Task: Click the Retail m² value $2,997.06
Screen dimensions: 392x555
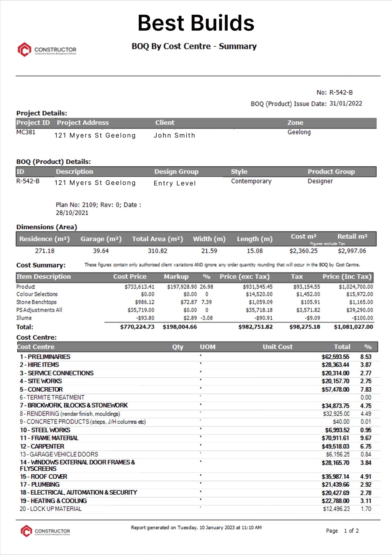Action: tap(352, 251)
